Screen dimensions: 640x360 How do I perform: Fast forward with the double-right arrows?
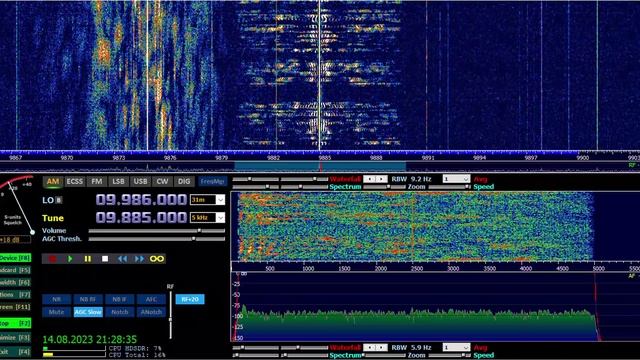140,259
